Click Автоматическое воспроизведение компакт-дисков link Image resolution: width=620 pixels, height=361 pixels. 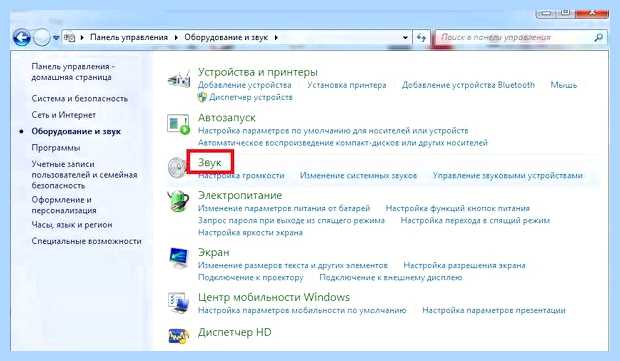(343, 143)
